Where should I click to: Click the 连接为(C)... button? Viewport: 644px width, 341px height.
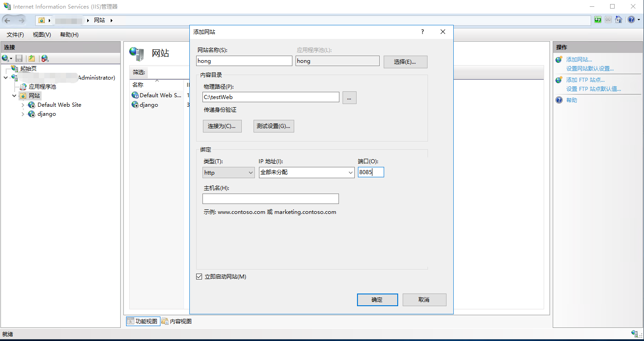click(222, 126)
